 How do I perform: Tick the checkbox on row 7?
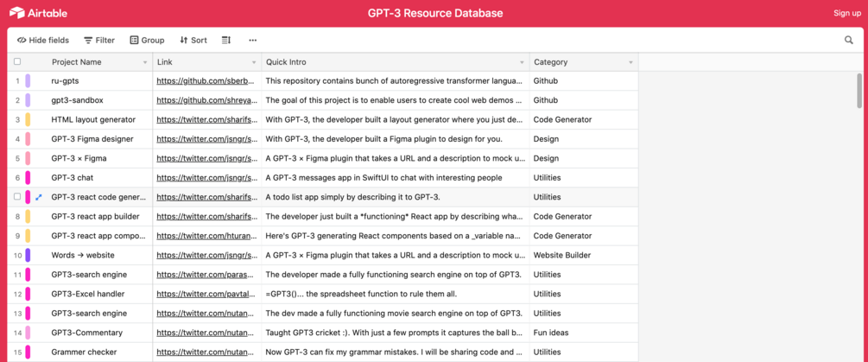[x=17, y=196]
